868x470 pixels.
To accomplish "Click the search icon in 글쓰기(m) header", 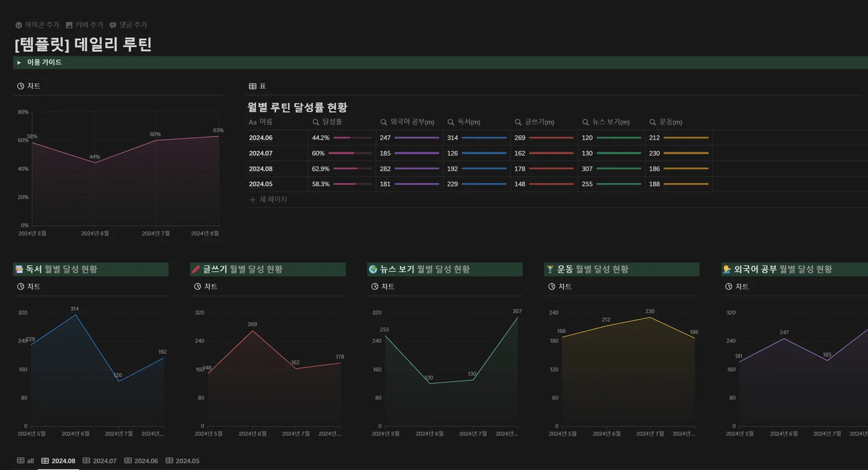I will 518,122.
